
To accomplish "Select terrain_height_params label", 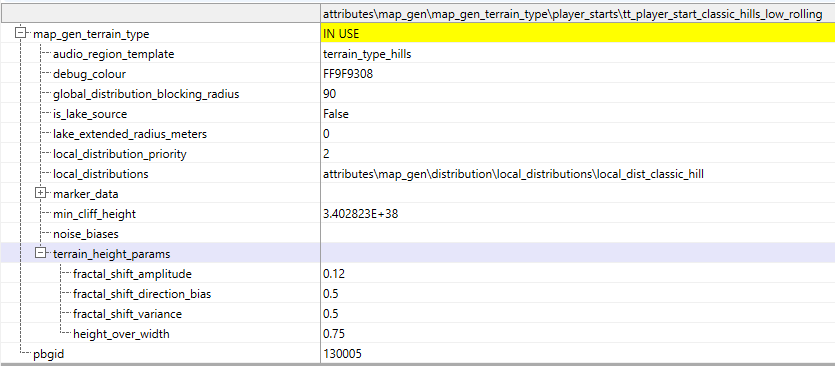I will [x=111, y=254].
